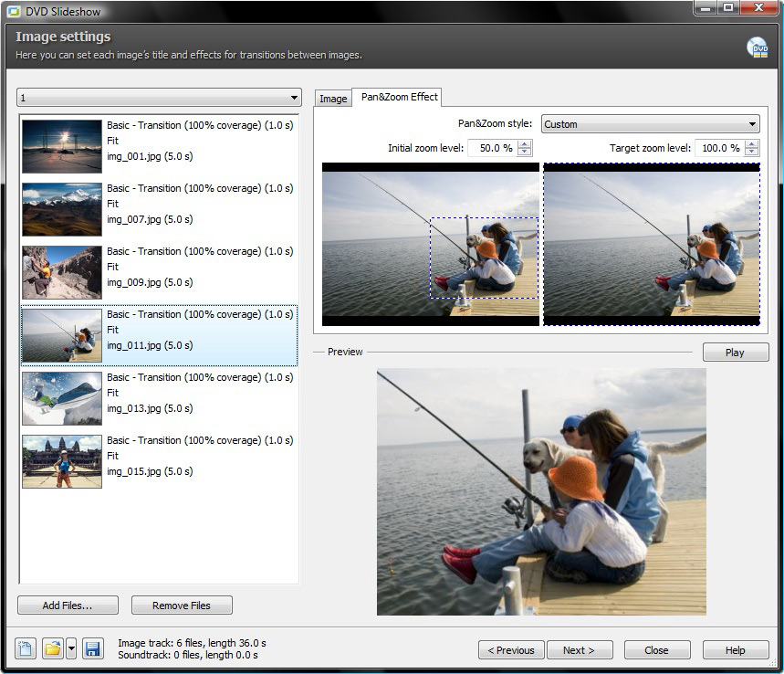The height and width of the screenshot is (674, 784).
Task: Click the Remove Files button
Action: coord(182,606)
